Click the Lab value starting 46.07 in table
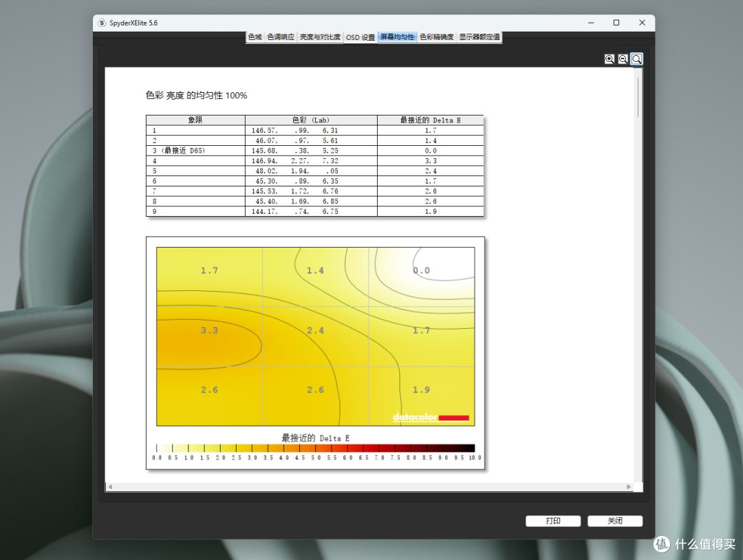The image size is (743, 560). click(x=297, y=141)
